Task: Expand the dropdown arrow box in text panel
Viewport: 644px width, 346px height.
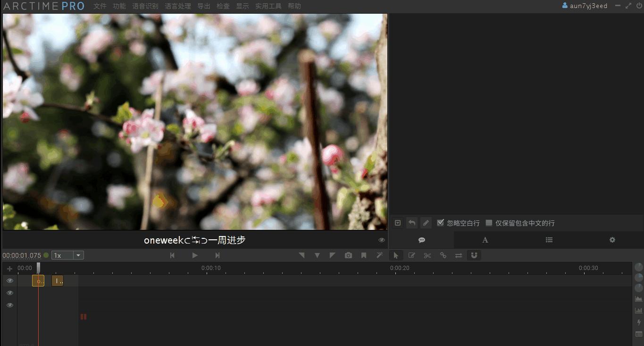Action: click(x=398, y=223)
